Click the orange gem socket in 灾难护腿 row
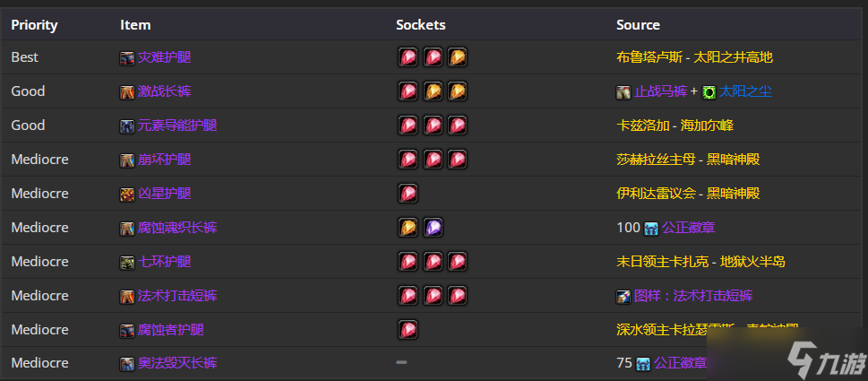868x381 pixels. 457,57
